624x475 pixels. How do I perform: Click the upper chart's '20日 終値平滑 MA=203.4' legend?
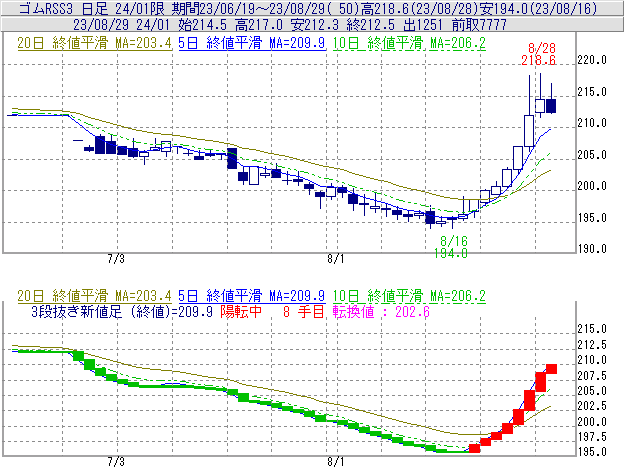click(94, 43)
